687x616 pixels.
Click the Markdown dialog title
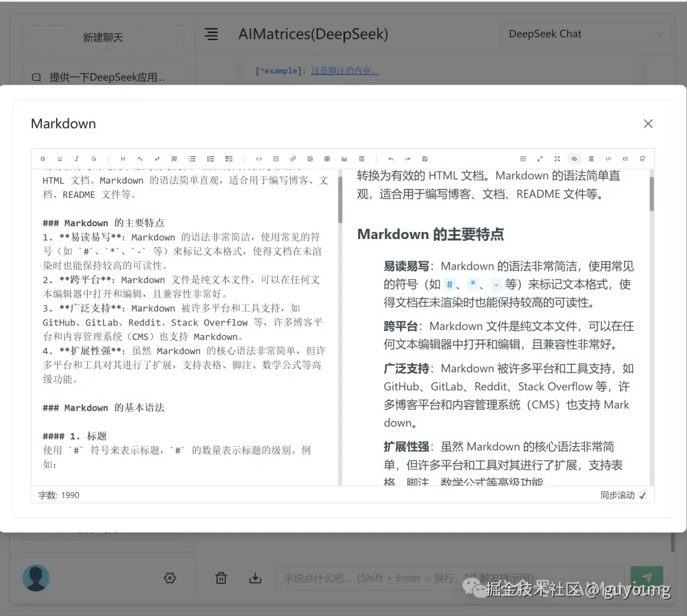pyautogui.click(x=63, y=124)
